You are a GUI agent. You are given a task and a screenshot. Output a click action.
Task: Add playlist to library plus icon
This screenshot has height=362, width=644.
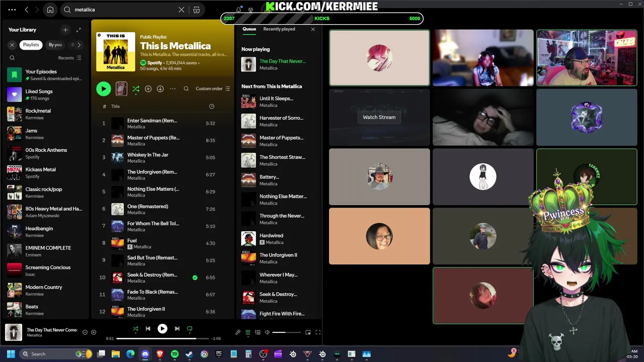pos(148,88)
